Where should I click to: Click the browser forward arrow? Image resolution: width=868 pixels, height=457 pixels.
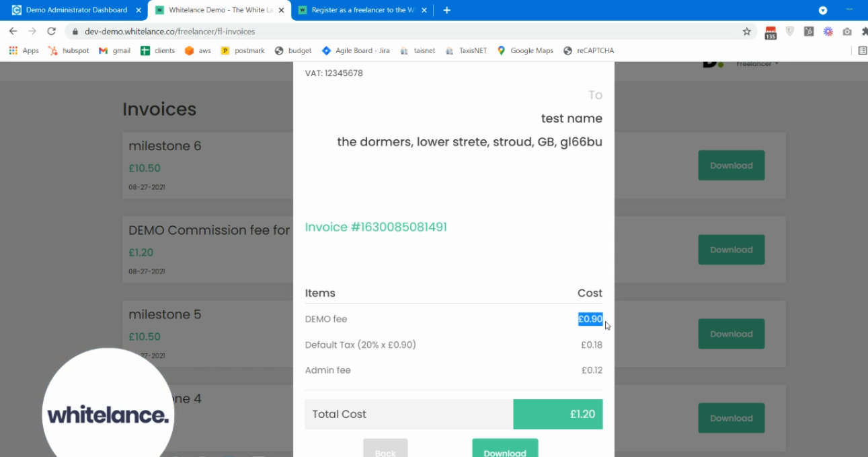32,32
